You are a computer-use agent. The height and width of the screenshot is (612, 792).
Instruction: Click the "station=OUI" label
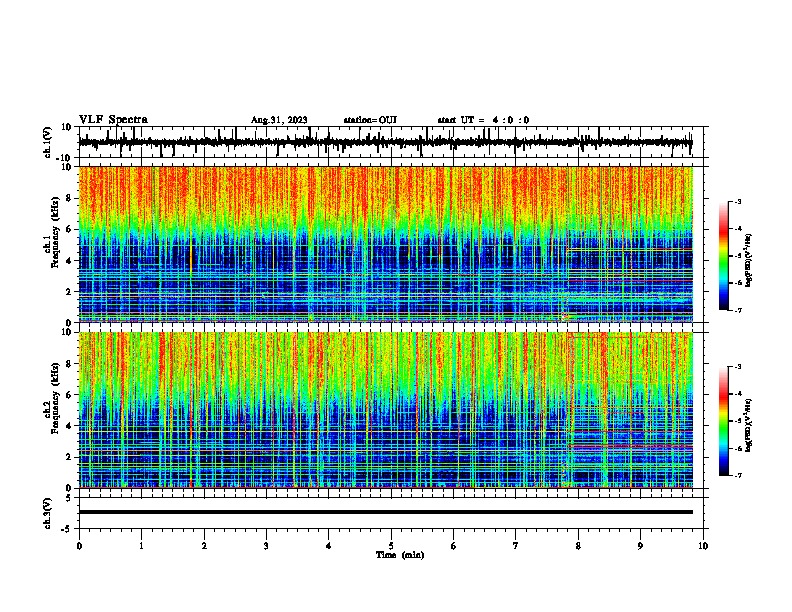[370, 120]
